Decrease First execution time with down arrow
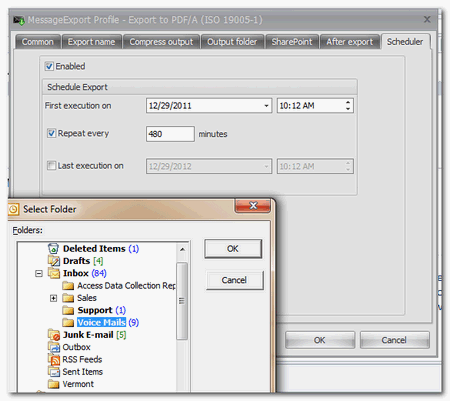 [x=348, y=109]
